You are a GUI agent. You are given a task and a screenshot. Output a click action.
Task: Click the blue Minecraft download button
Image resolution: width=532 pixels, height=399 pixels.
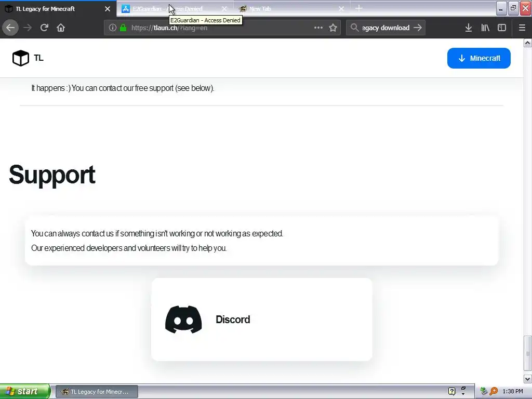[x=478, y=58]
